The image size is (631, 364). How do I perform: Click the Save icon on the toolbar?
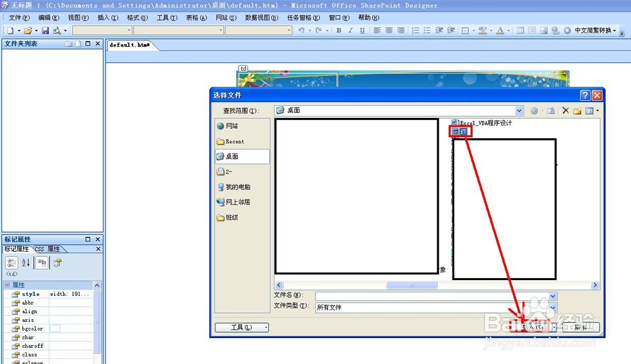pyautogui.click(x=45, y=31)
